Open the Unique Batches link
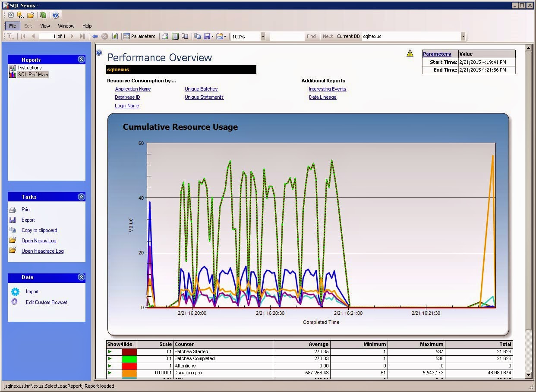The image size is (536, 392). pyautogui.click(x=201, y=89)
